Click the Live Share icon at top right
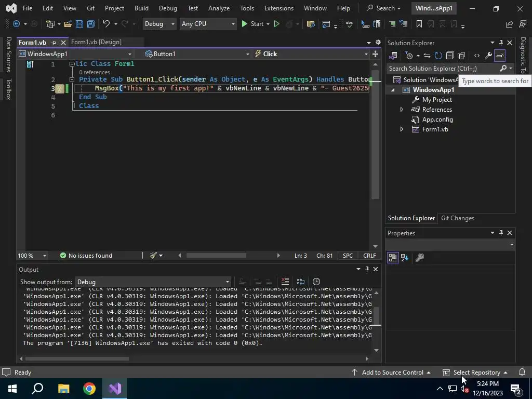This screenshot has width=532, height=399. pyautogui.click(x=509, y=24)
